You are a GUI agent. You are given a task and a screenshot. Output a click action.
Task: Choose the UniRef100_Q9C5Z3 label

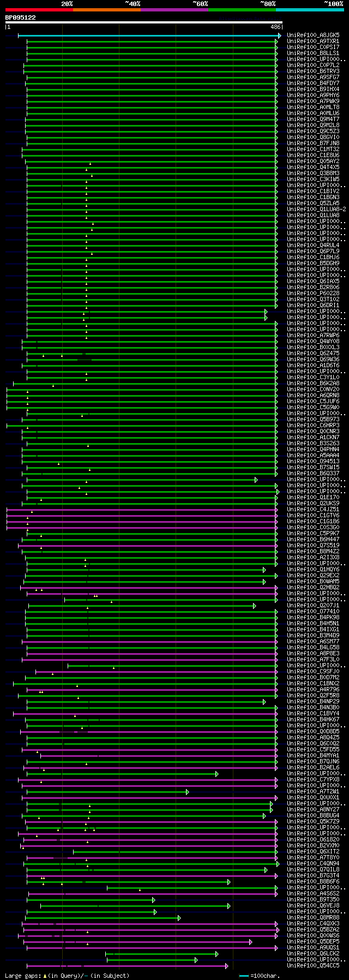pos(313,132)
